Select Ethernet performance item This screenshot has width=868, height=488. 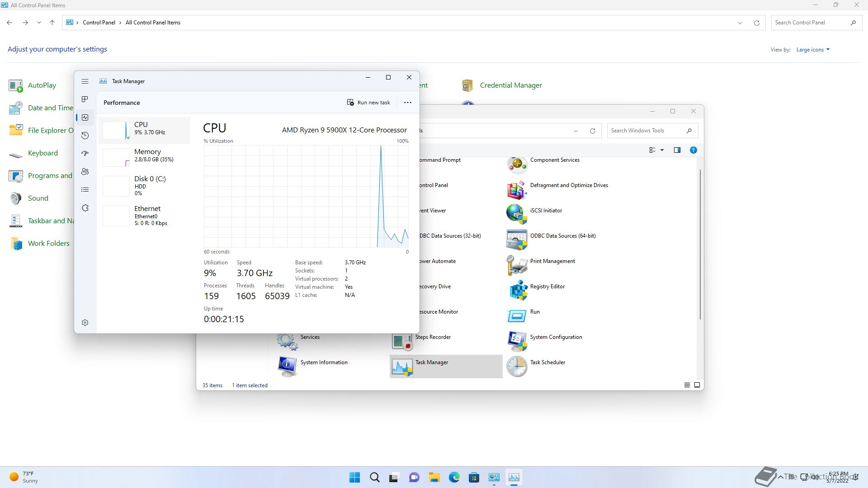[144, 216]
